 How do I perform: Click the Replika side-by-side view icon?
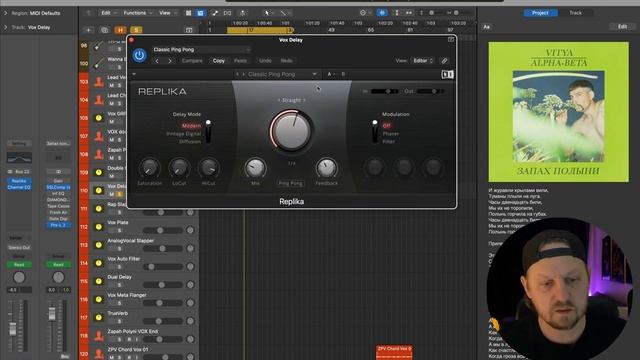point(447,74)
